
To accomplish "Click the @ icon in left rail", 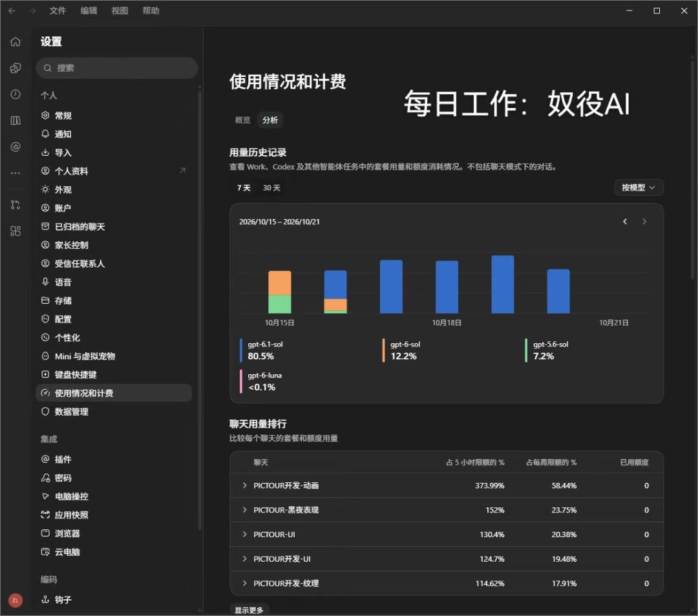I will [16, 147].
